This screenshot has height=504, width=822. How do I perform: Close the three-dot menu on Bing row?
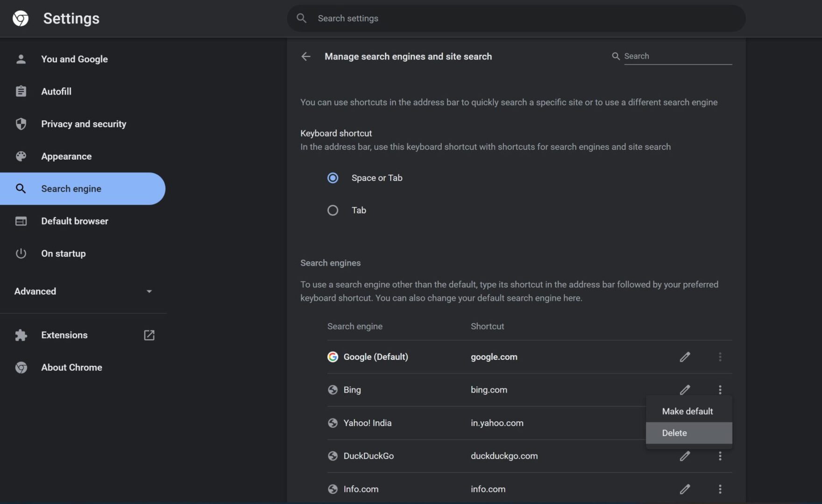click(720, 390)
